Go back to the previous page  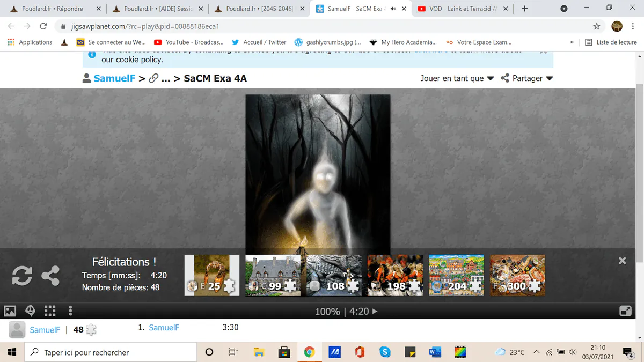click(x=11, y=26)
